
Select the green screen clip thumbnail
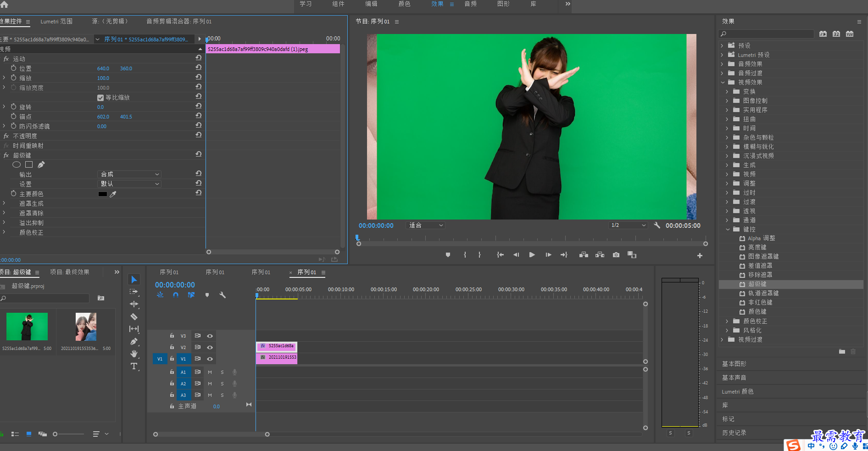(27, 327)
